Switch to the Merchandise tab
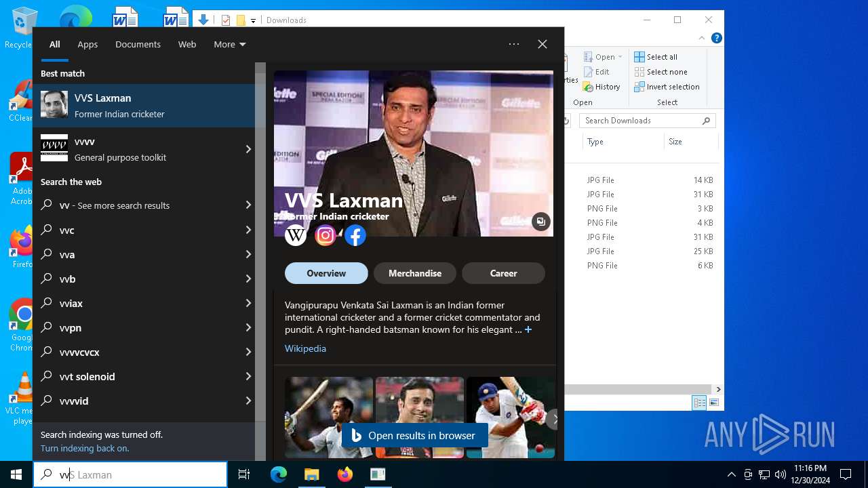 pyautogui.click(x=415, y=273)
